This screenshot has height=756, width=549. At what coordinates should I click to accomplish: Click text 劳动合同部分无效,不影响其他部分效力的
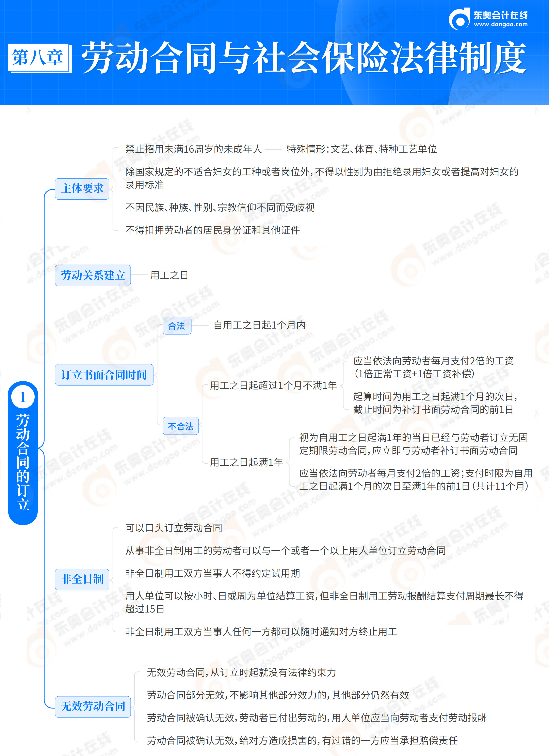coord(237,695)
